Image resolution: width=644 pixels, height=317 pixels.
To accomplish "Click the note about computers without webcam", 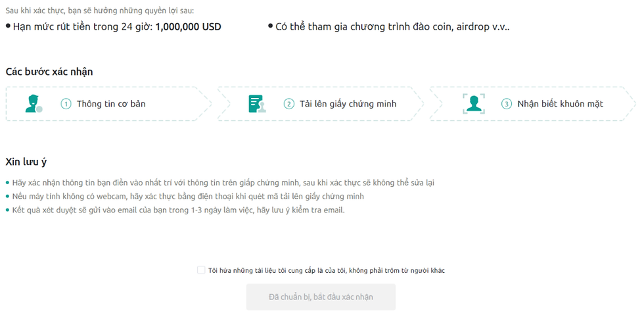I will coord(188,197).
